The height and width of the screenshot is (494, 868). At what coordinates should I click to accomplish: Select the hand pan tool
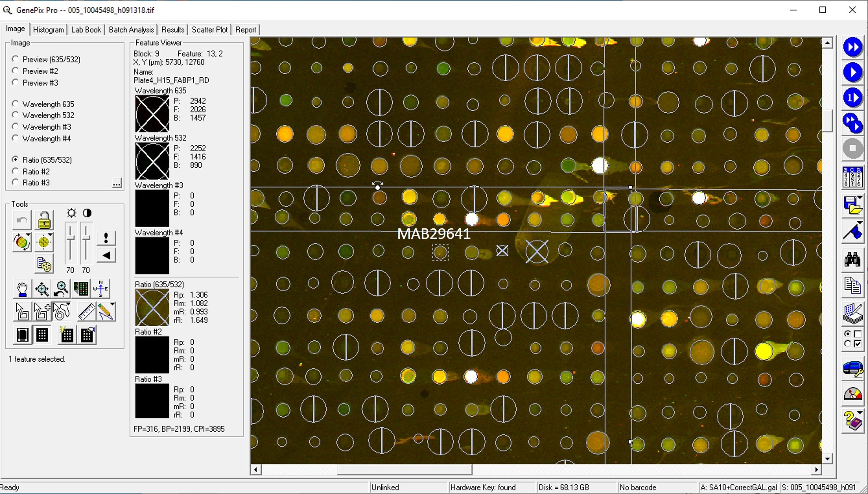click(x=22, y=289)
